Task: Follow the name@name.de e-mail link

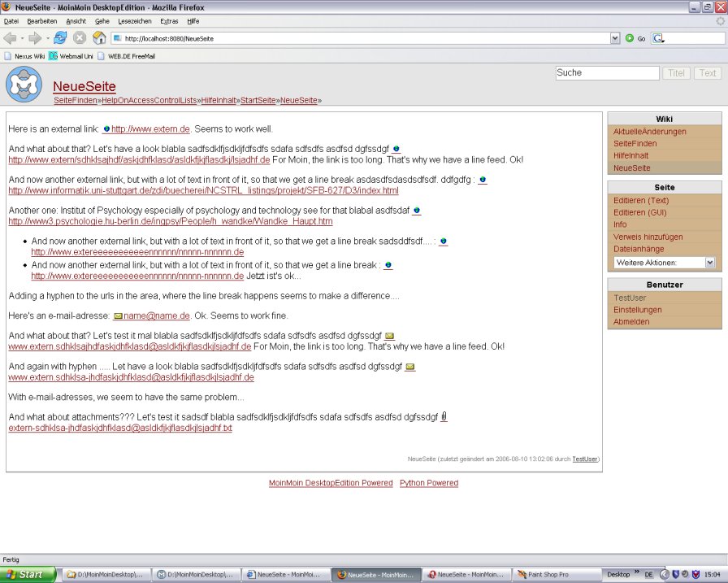Action: (x=156, y=315)
